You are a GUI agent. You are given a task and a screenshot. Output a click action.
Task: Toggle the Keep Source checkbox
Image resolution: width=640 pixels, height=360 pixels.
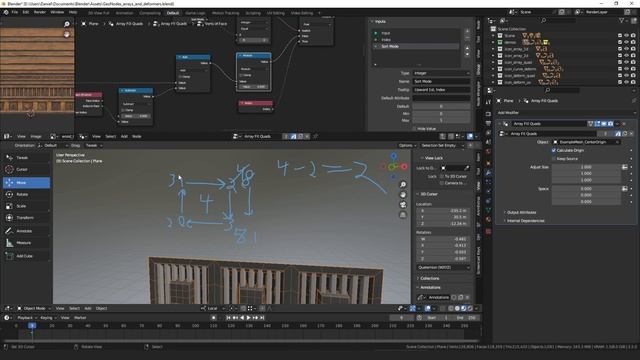pos(554,158)
